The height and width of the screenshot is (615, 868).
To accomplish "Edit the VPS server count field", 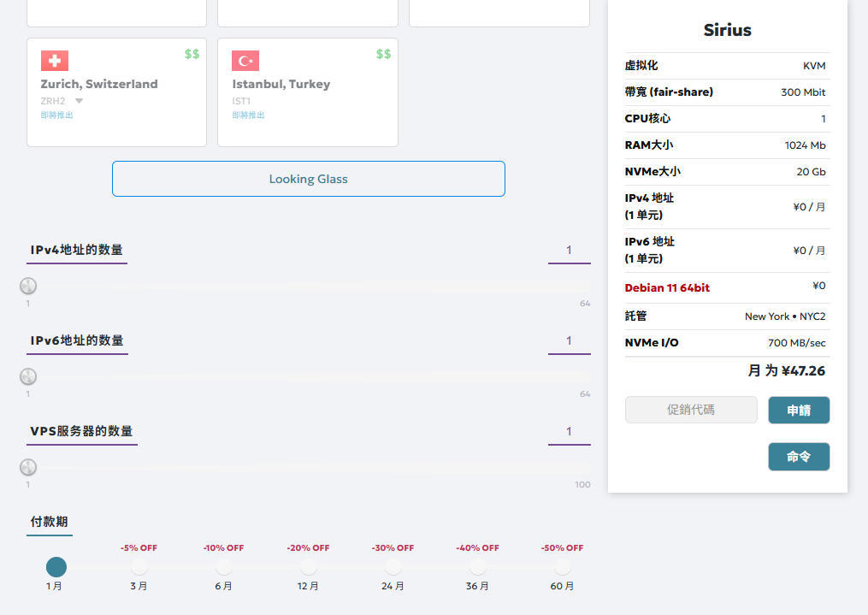I will tap(569, 431).
